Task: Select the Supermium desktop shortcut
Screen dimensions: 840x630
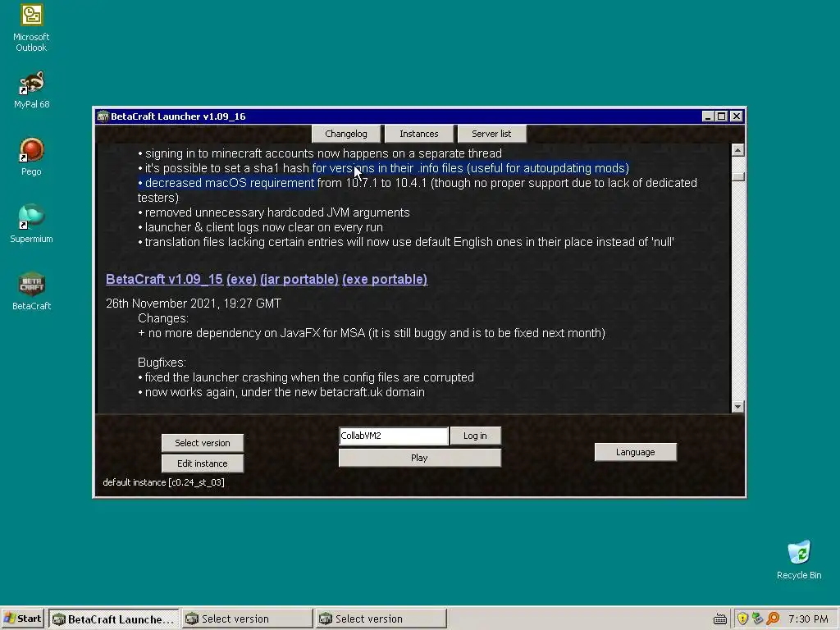Action: pos(31,224)
